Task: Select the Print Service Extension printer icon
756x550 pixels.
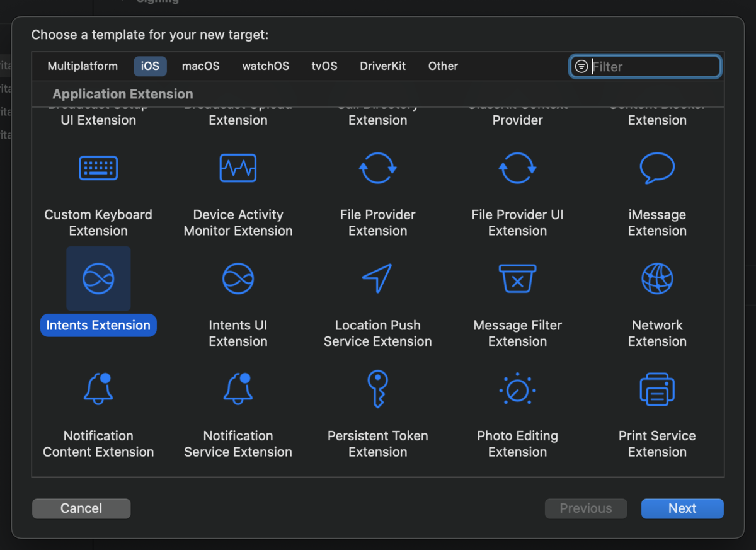Action: (x=657, y=389)
